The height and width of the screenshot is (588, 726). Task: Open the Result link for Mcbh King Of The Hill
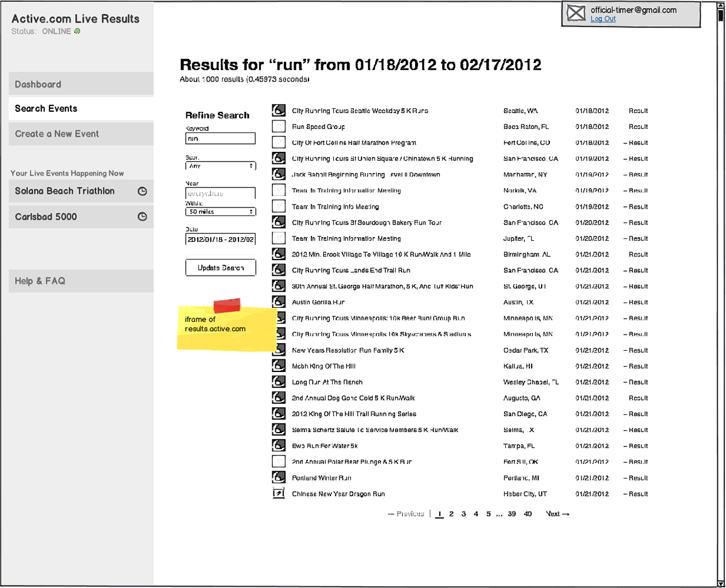tap(636, 366)
